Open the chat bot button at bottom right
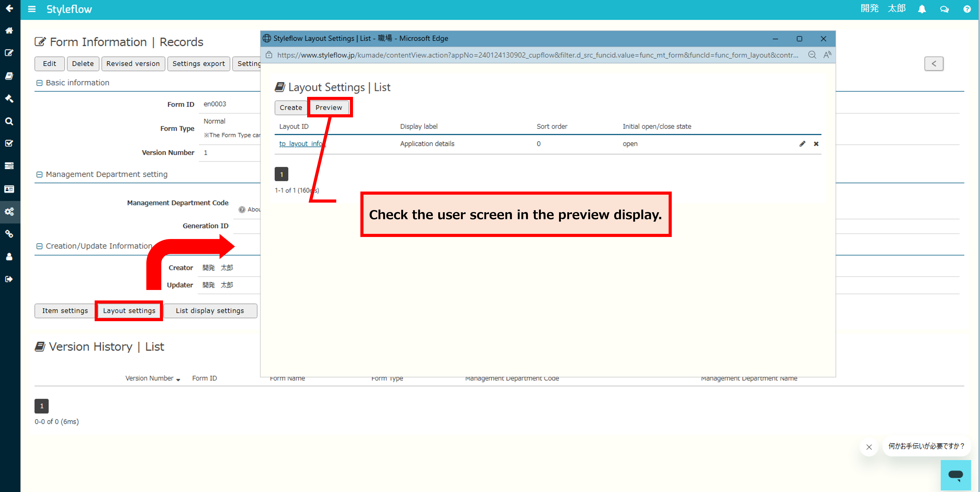This screenshot has height=492, width=980. [x=956, y=475]
